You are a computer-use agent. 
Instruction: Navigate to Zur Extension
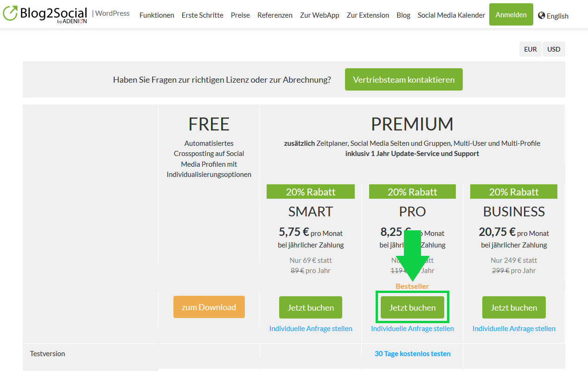[368, 15]
